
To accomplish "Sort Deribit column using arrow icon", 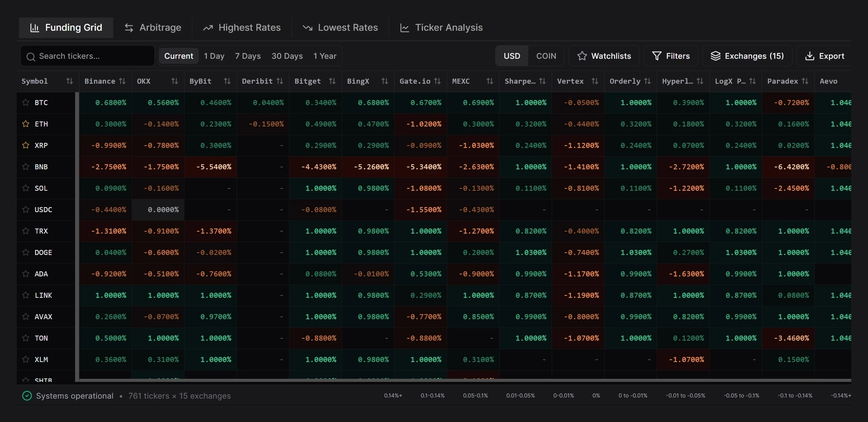I will click(x=280, y=81).
